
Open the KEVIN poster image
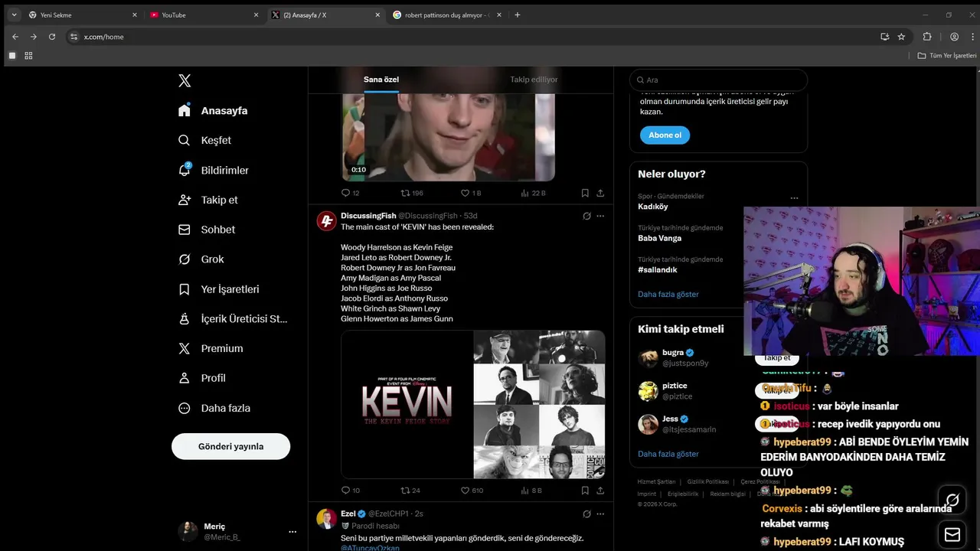[x=407, y=404]
